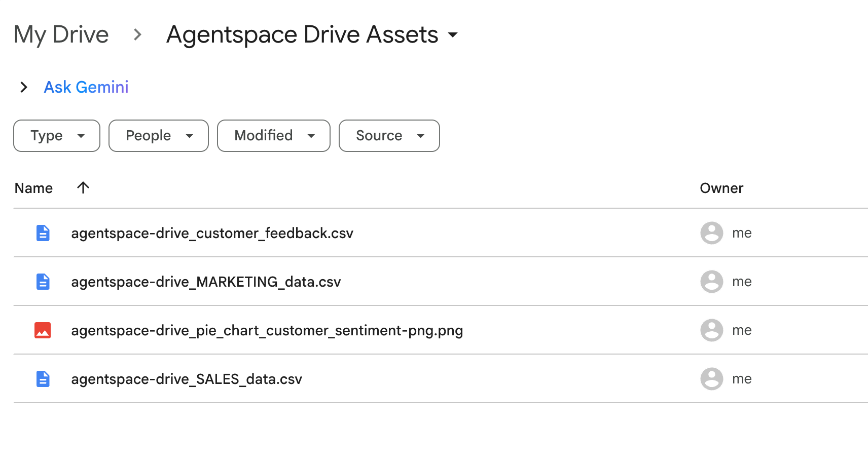868x466 pixels.
Task: Click owner 'me' in MARKETING_data.csv row
Action: click(742, 282)
